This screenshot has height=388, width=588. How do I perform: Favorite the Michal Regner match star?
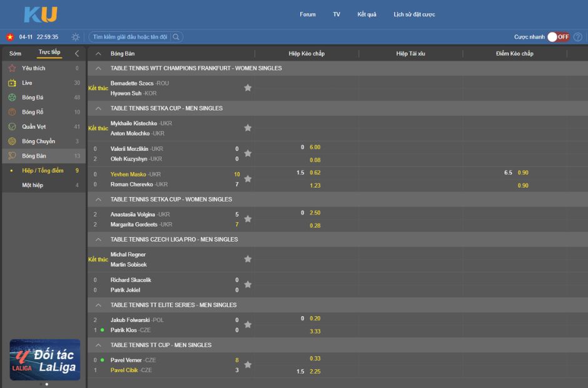(248, 259)
